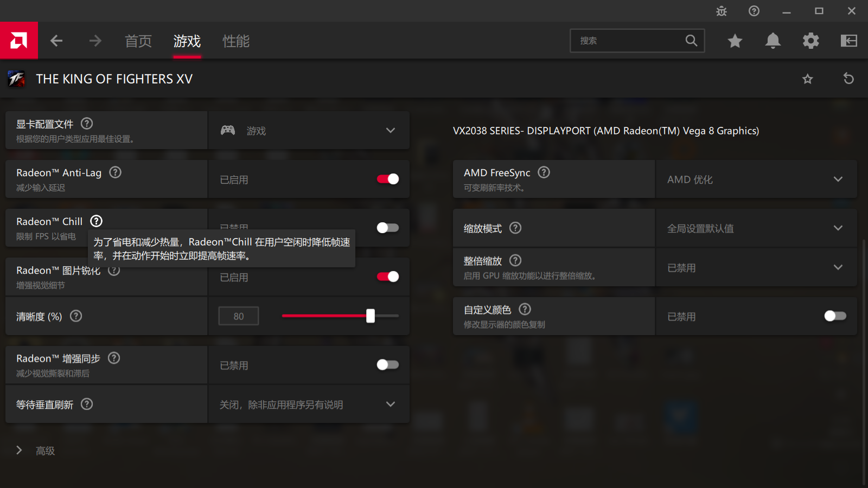Switch to the 首页 tab
Viewport: 868px width, 488px height.
[138, 41]
